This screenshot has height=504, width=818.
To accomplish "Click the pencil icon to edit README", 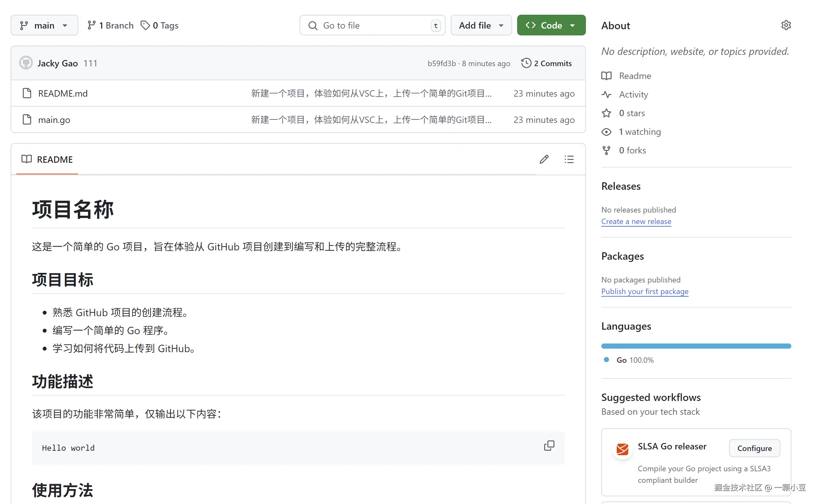I will click(x=544, y=159).
